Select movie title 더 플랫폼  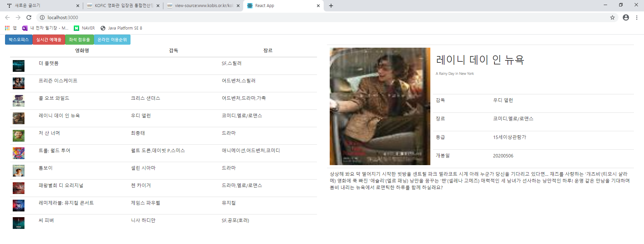(49, 63)
